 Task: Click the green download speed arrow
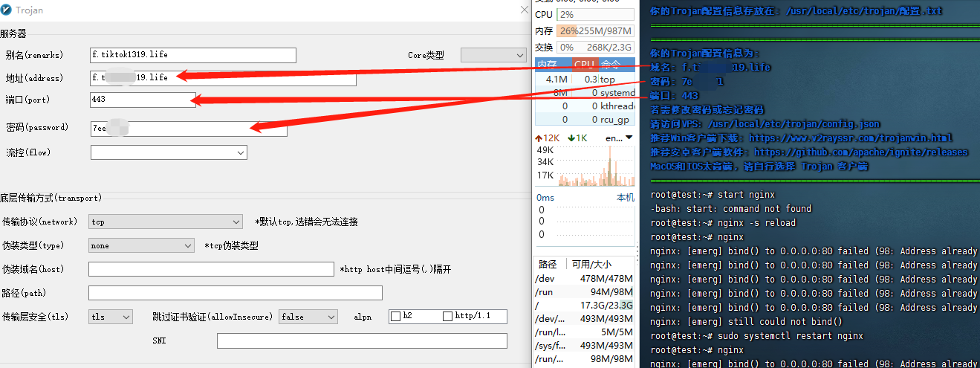pos(571,138)
